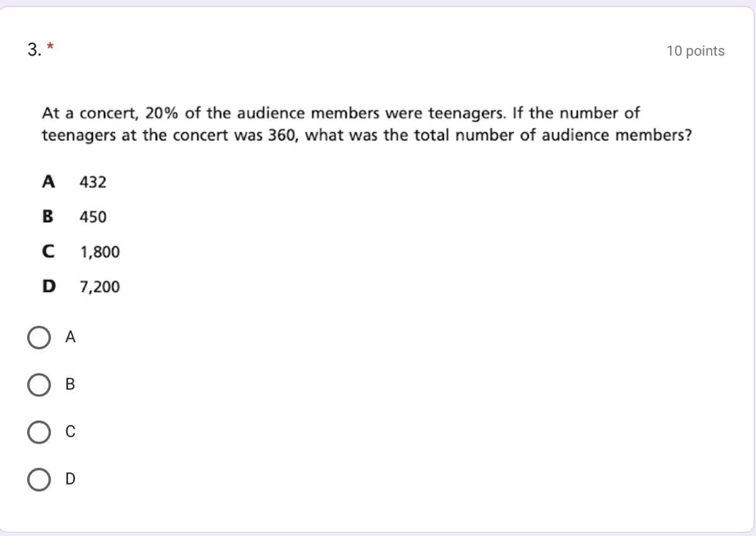Click answer value 432 in the image
This screenshot has width=756, height=536.
click(93, 182)
